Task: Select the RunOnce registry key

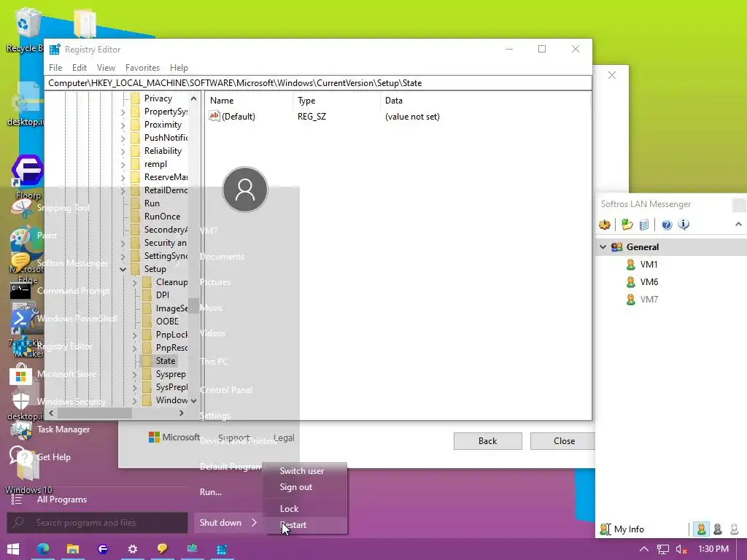Action: 162,217
